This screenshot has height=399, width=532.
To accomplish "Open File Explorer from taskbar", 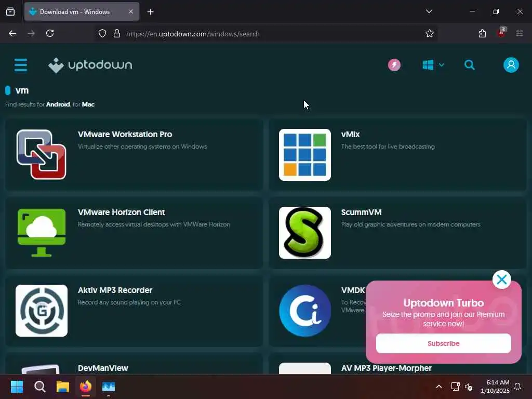I will [63, 387].
